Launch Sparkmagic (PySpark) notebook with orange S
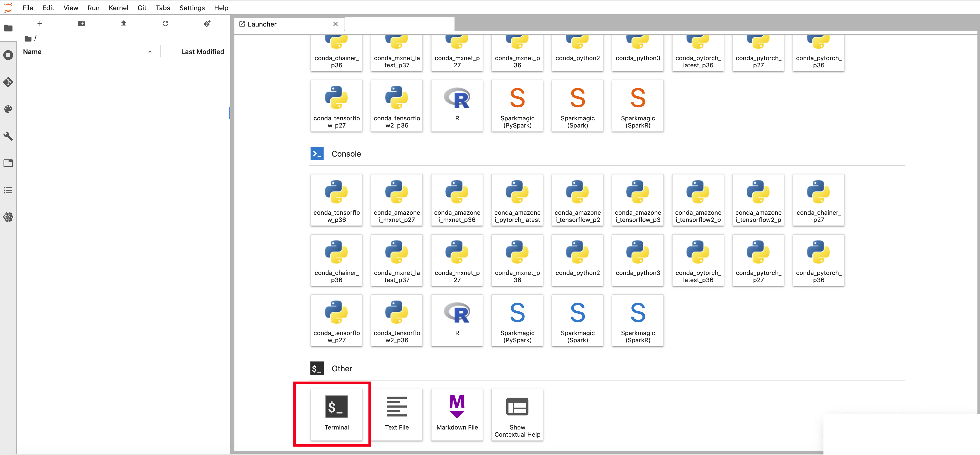Screen dimensions: 980x455 (517, 106)
